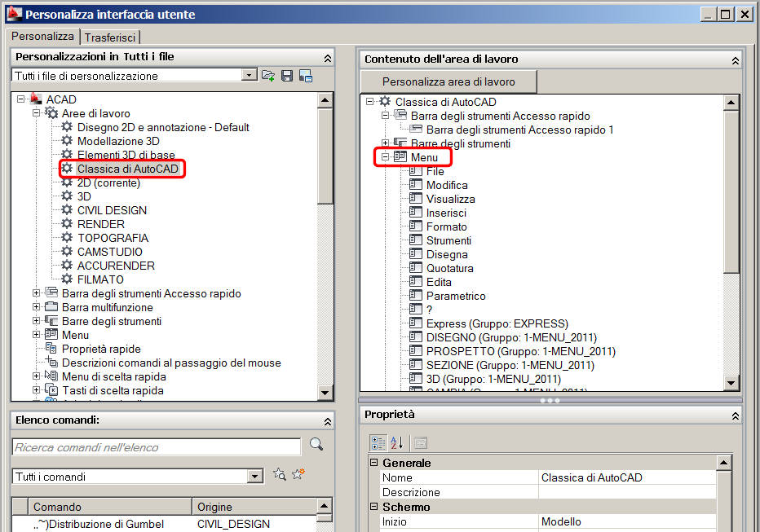Image resolution: width=760 pixels, height=532 pixels.
Task: Select the Disegno 2D e annotazione workspace
Action: point(163,127)
